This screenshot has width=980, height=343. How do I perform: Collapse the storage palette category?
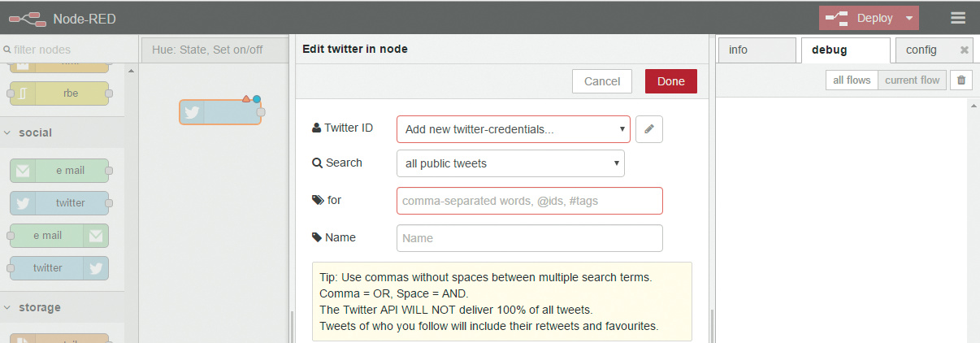[x=7, y=307]
